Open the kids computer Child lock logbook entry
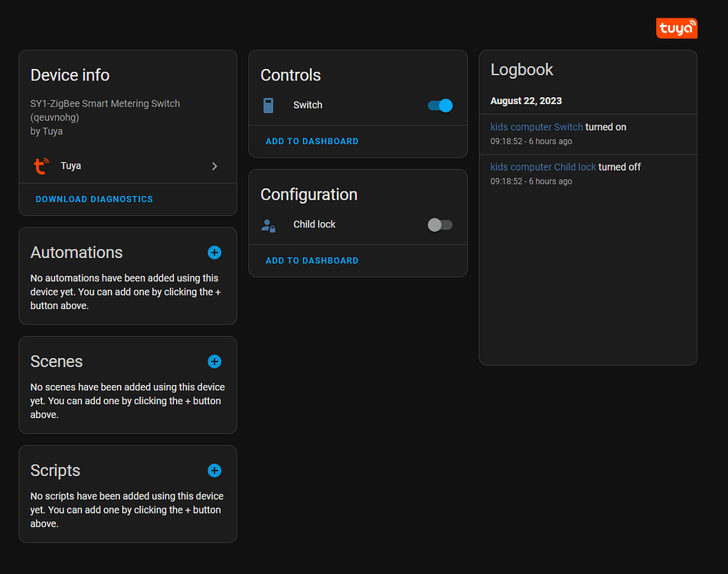This screenshot has height=574, width=728. point(543,166)
